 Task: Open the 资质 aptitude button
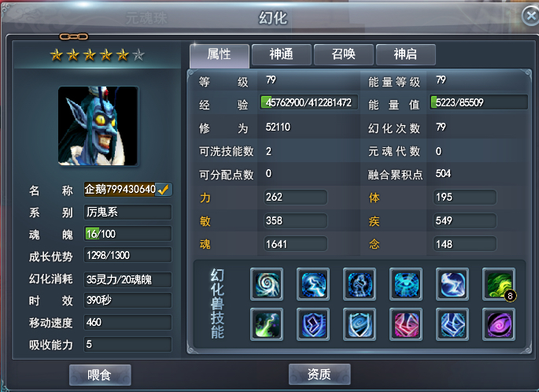tap(319, 374)
